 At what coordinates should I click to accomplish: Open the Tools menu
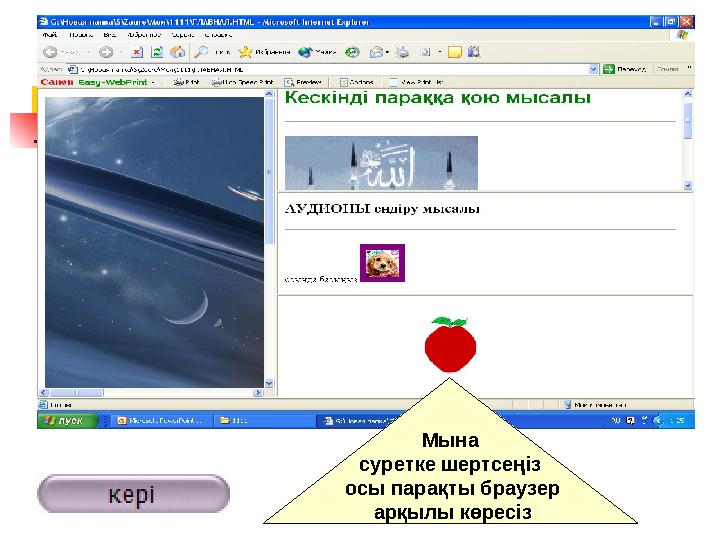pos(183,35)
